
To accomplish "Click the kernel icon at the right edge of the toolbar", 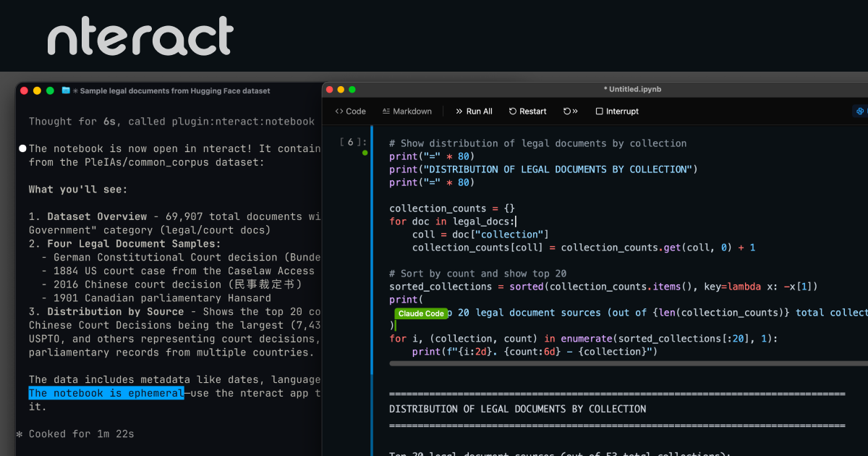I will [861, 111].
